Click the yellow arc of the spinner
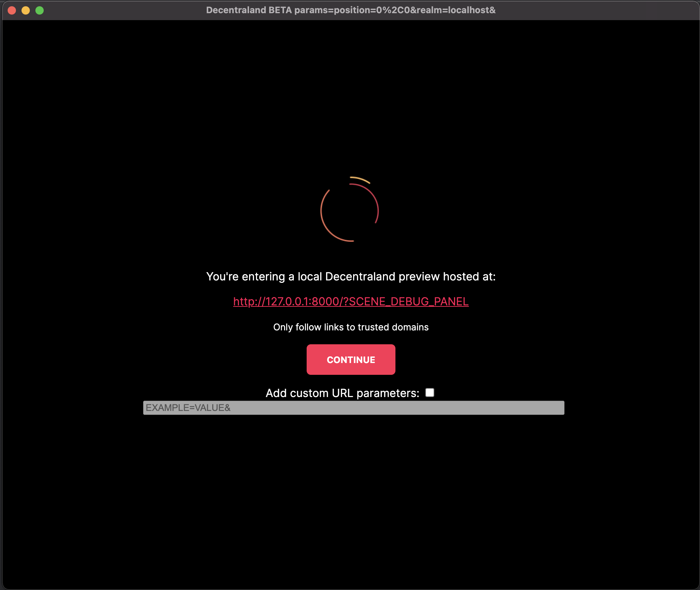The width and height of the screenshot is (700, 590). (x=361, y=179)
